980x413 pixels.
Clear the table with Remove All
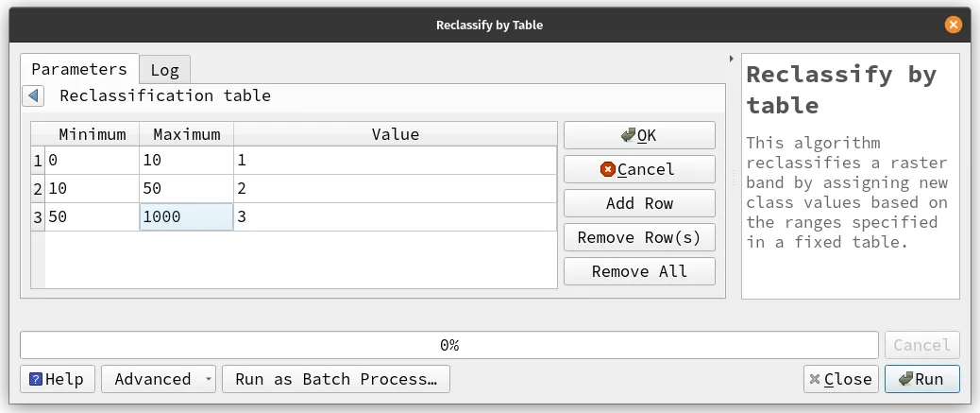click(x=639, y=271)
